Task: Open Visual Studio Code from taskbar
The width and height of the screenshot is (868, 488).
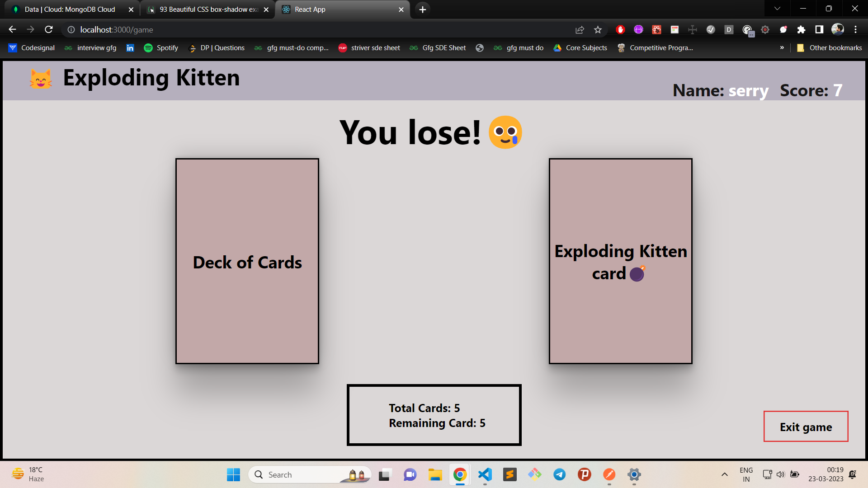Action: [x=485, y=474]
